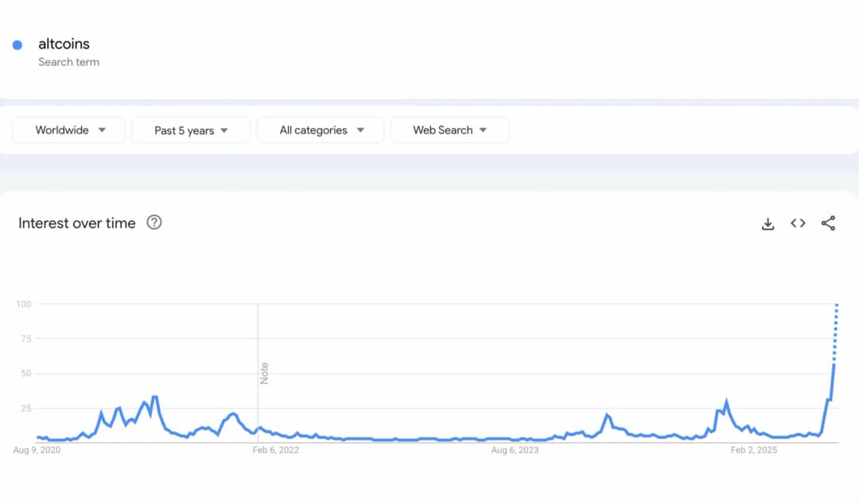Image resolution: width=859 pixels, height=504 pixels.
Task: Open the All categories dropdown
Action: pyautogui.click(x=321, y=130)
